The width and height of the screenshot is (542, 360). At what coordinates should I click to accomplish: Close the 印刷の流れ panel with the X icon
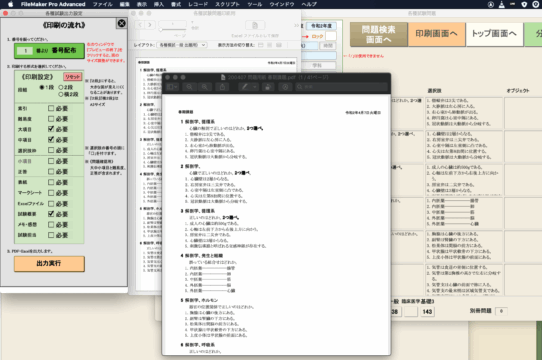(x=121, y=24)
